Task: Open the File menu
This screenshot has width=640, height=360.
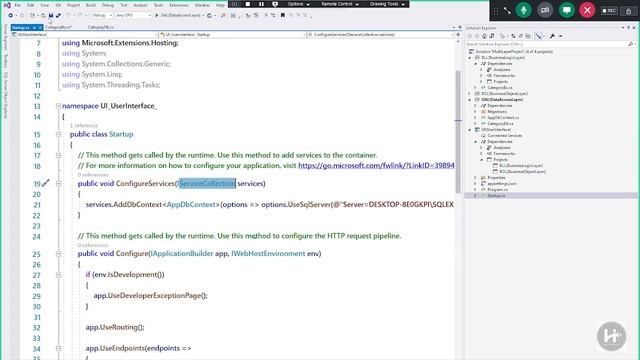Action: tap(17, 5)
